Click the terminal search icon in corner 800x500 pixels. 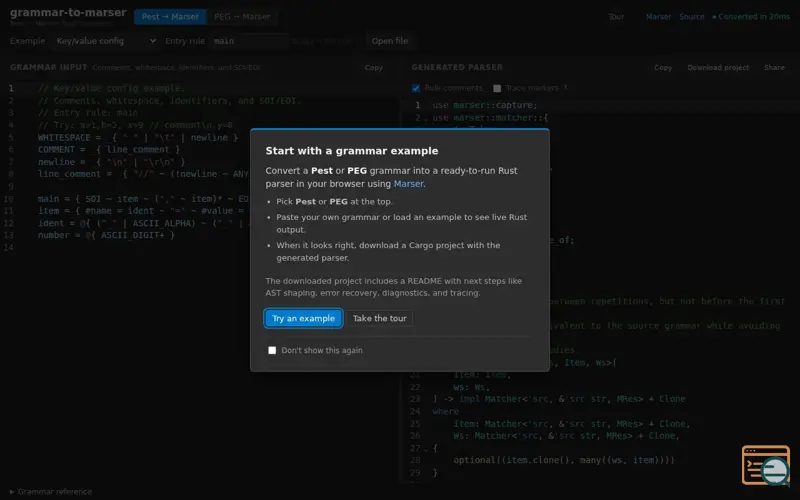(x=766, y=465)
